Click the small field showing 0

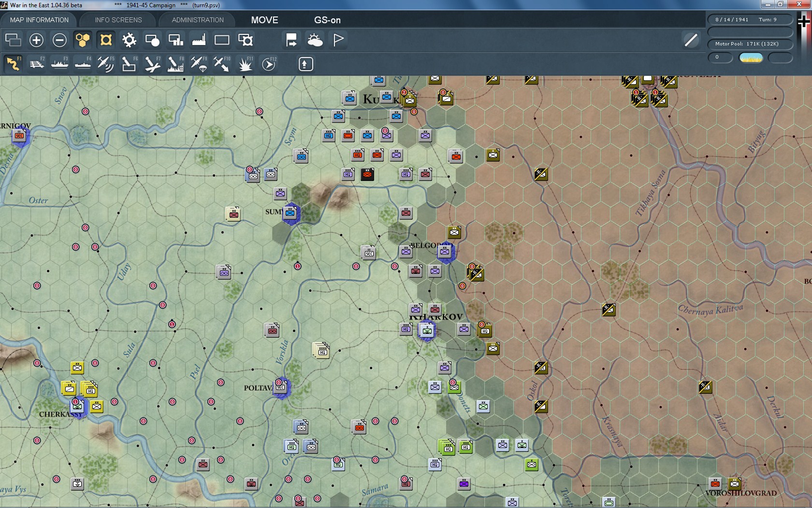click(720, 58)
